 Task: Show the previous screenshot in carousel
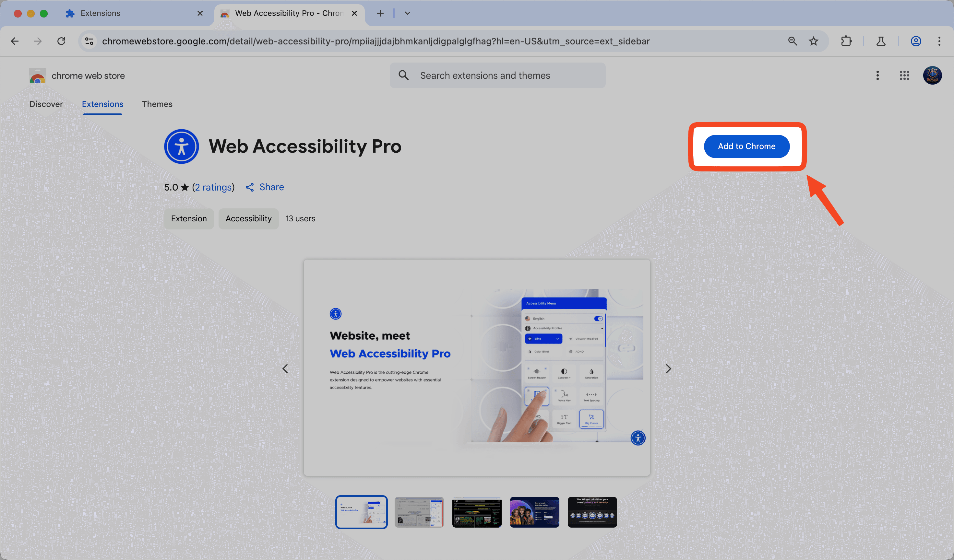(285, 368)
